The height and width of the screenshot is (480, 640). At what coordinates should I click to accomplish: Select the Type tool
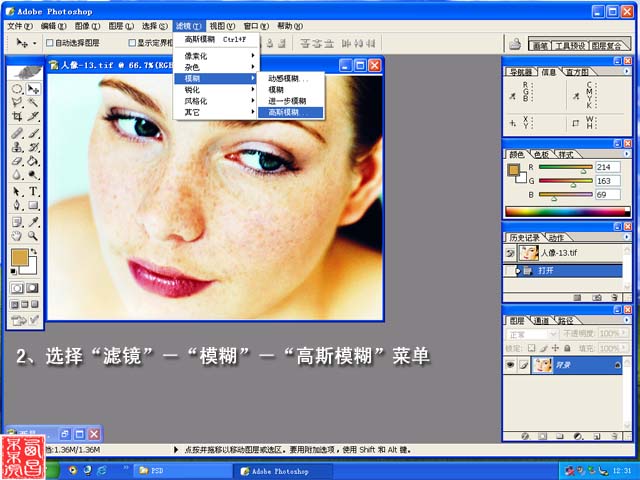pos(33,191)
